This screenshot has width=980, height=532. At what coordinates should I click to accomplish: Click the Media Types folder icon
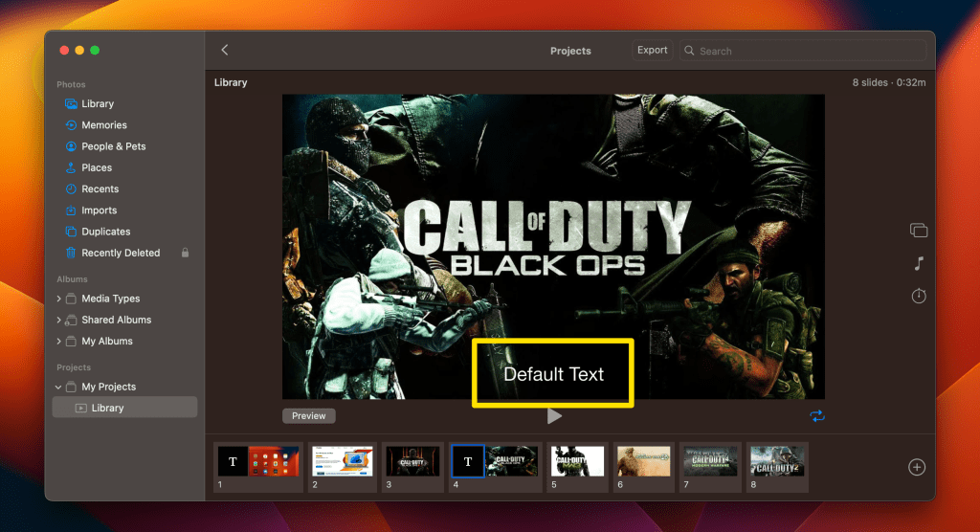tap(71, 299)
